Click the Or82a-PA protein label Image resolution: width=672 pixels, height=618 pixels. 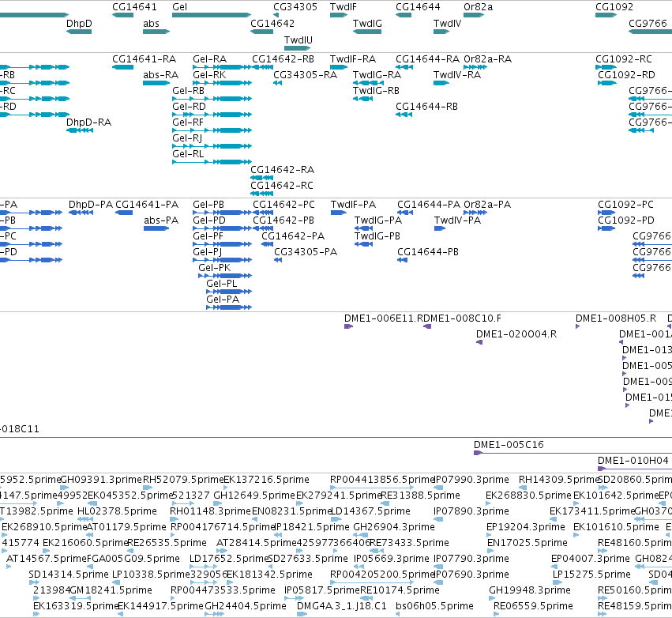(x=487, y=205)
